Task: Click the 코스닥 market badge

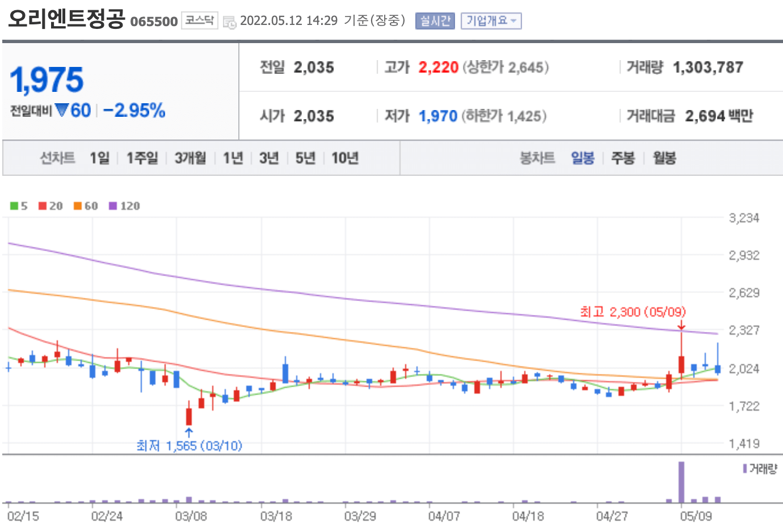Action: pos(200,20)
